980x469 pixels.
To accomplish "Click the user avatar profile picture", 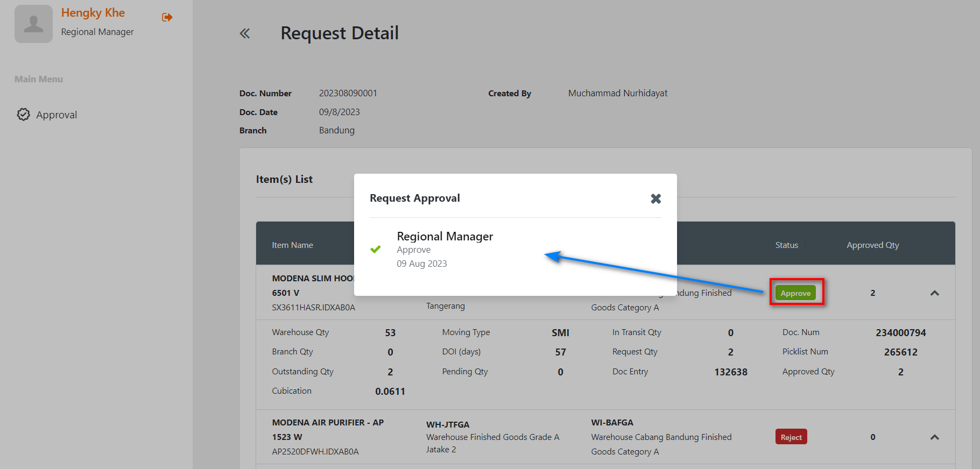I will tap(33, 24).
